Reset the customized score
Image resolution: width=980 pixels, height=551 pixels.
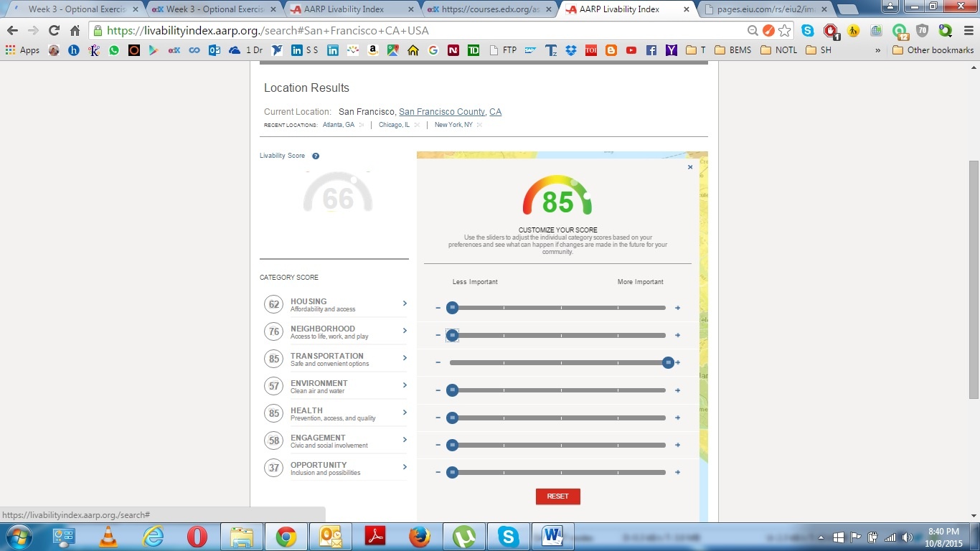[x=557, y=496]
